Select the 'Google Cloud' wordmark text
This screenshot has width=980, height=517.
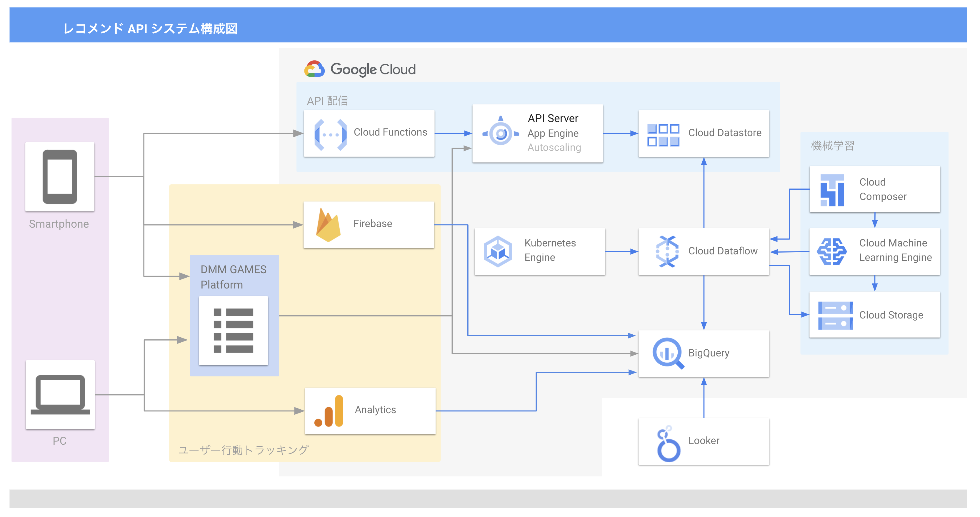tap(373, 69)
